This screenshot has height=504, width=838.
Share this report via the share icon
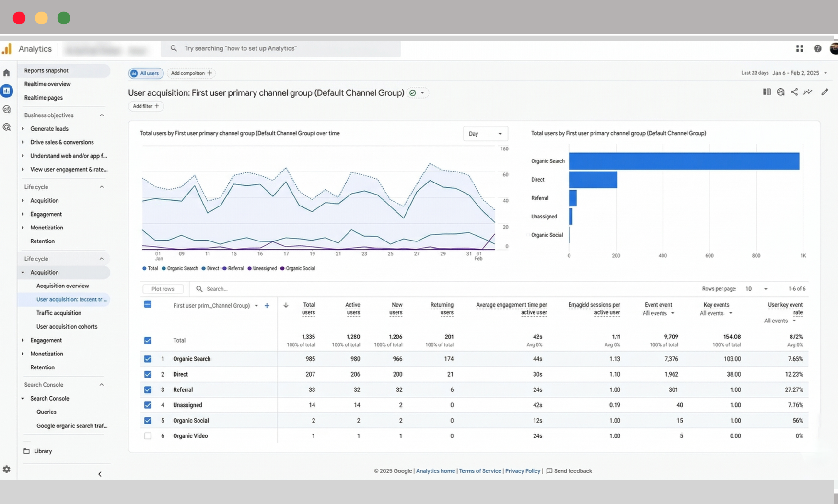(x=794, y=92)
